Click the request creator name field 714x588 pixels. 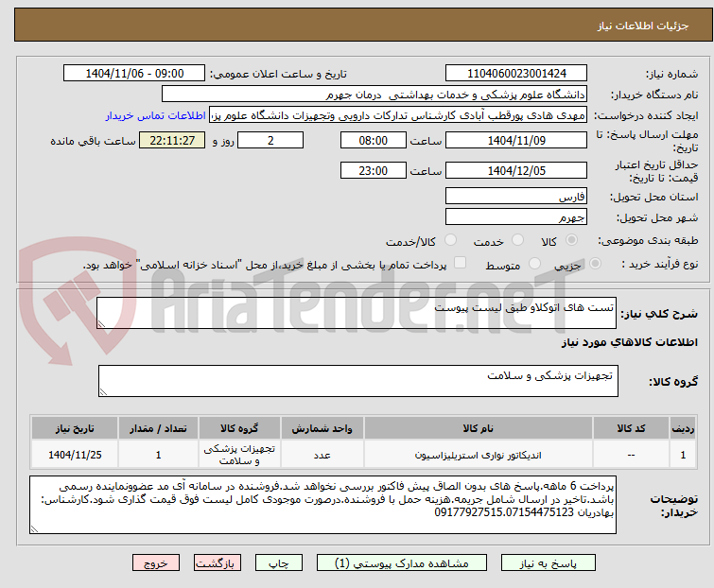point(398,115)
